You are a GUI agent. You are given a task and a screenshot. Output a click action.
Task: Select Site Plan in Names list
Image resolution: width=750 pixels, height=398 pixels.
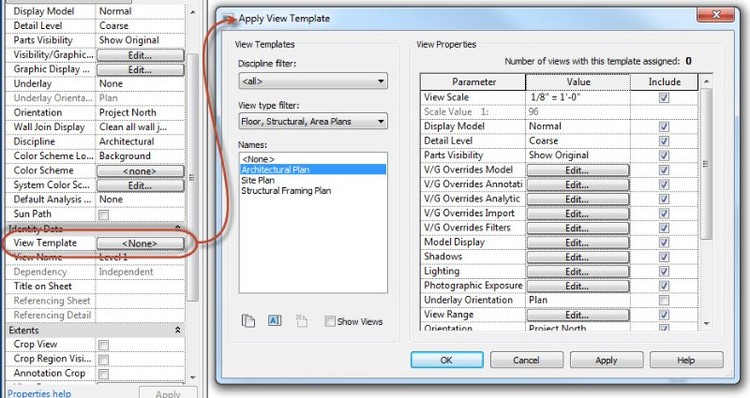pyautogui.click(x=258, y=180)
